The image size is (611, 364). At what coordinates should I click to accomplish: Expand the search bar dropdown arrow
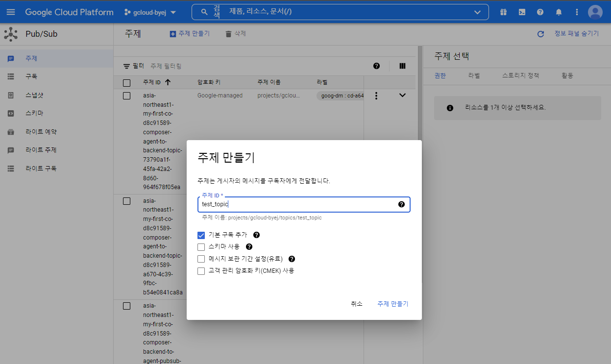pos(478,12)
